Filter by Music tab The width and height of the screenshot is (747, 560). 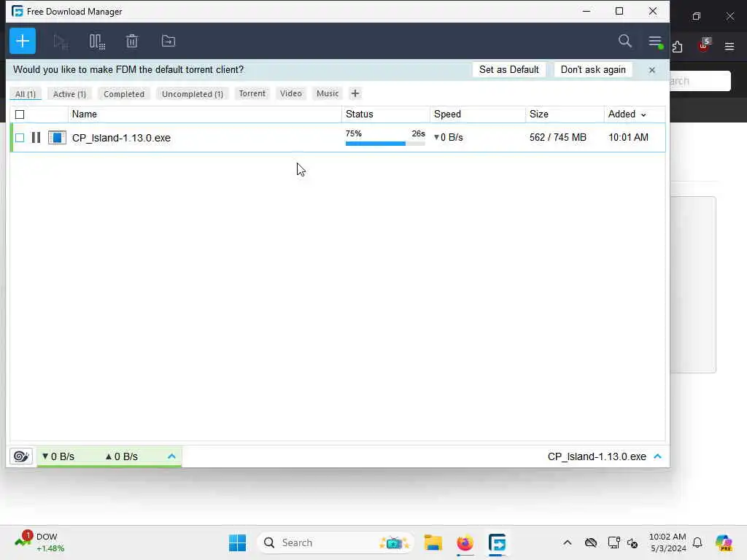[x=328, y=93]
